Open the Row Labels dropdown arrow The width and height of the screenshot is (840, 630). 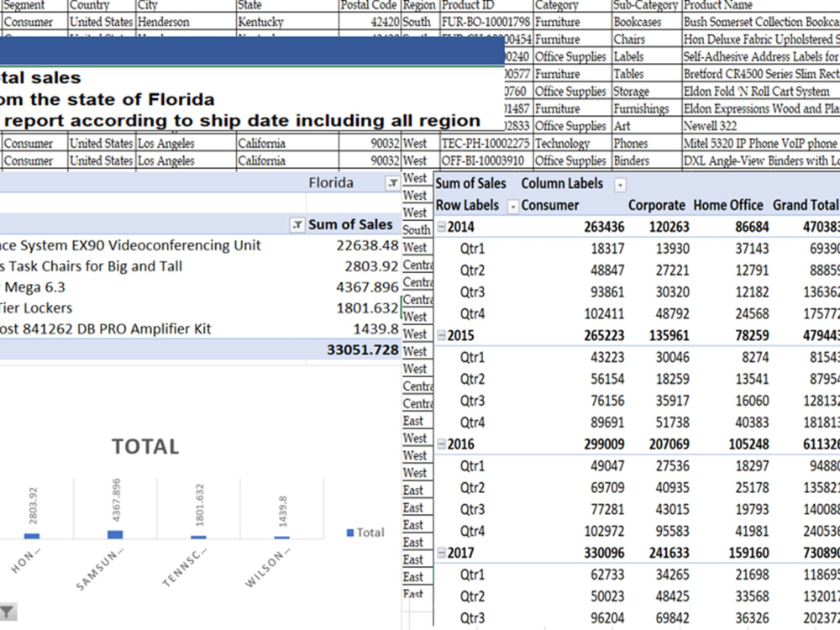tap(512, 207)
